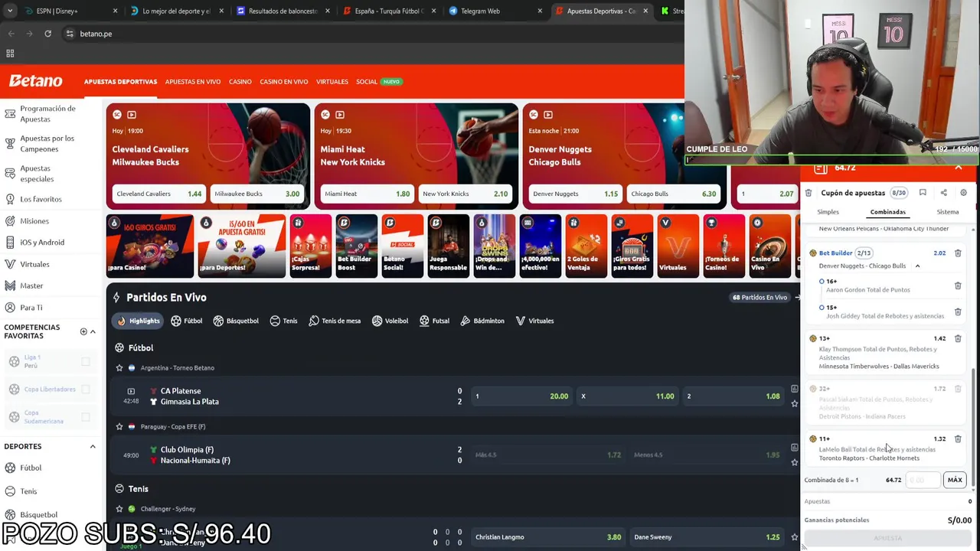Image resolution: width=980 pixels, height=551 pixels.
Task: Click the Apuestas especiales sidebar icon
Action: [x=10, y=174]
